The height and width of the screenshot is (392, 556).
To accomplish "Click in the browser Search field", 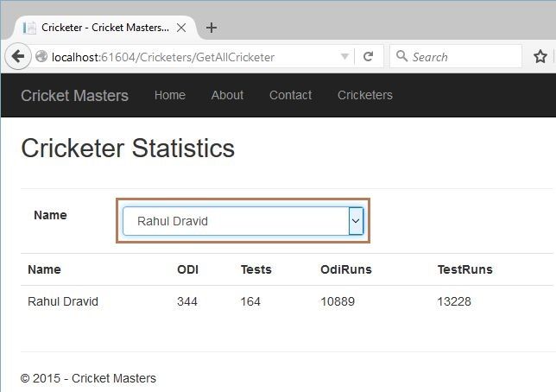I will click(x=456, y=56).
